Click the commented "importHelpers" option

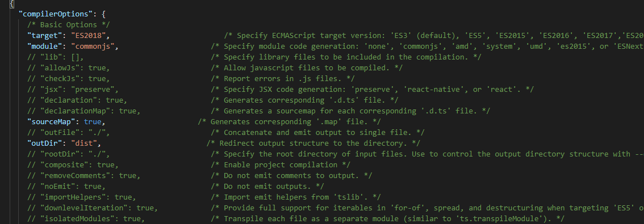point(82,197)
